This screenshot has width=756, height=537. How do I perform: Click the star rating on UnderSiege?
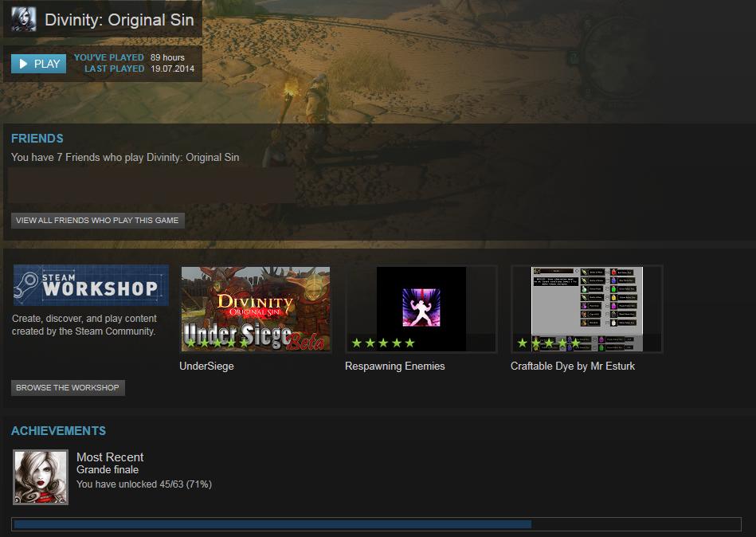[218, 343]
